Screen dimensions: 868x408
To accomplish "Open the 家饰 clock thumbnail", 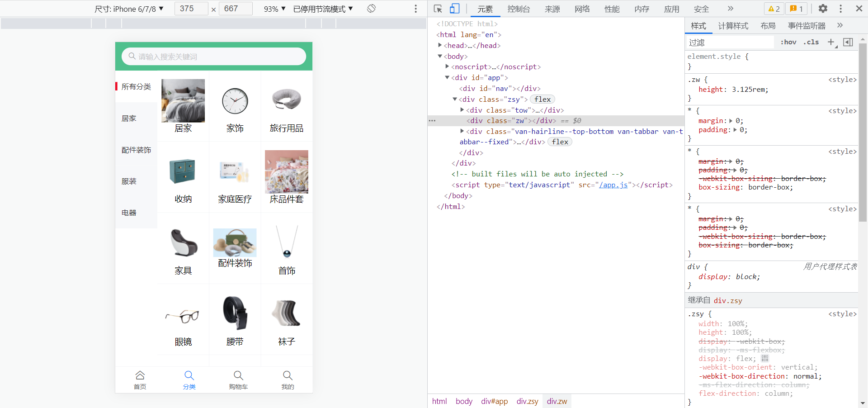I will coord(235,101).
